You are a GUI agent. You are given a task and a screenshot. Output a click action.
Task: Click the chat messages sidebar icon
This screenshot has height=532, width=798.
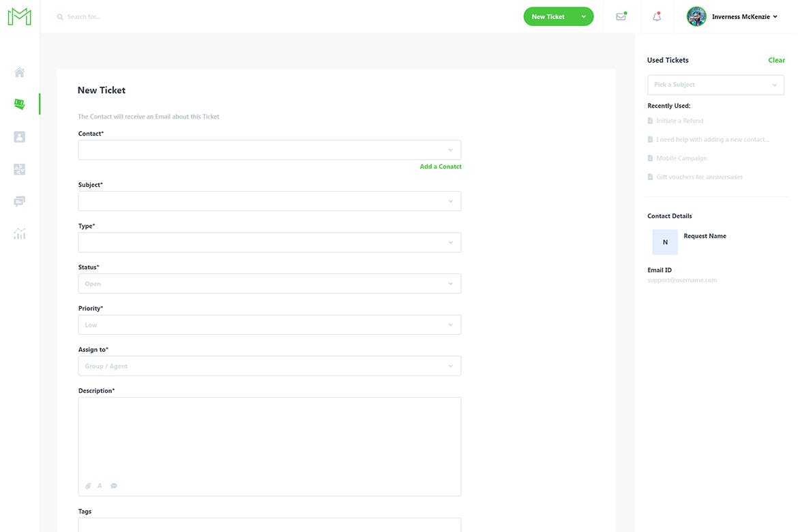click(19, 201)
